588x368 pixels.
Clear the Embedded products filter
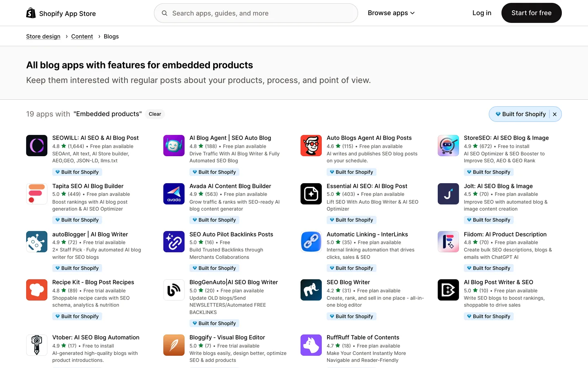155,114
